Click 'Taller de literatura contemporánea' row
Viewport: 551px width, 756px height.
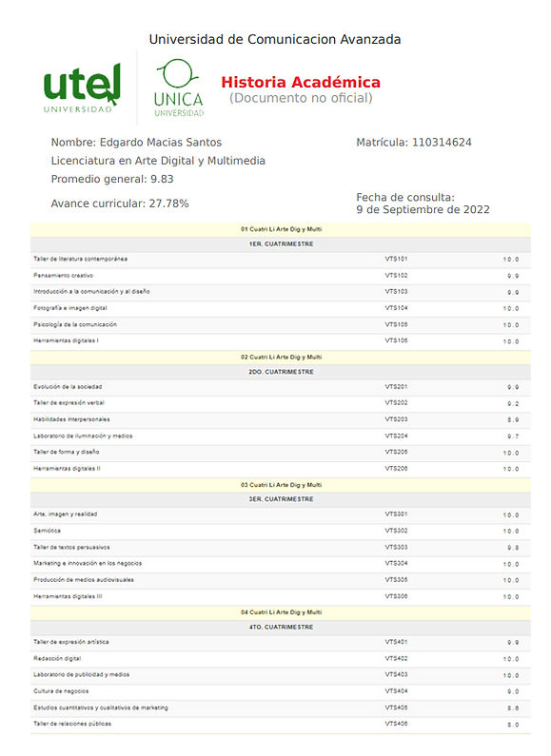(281, 260)
